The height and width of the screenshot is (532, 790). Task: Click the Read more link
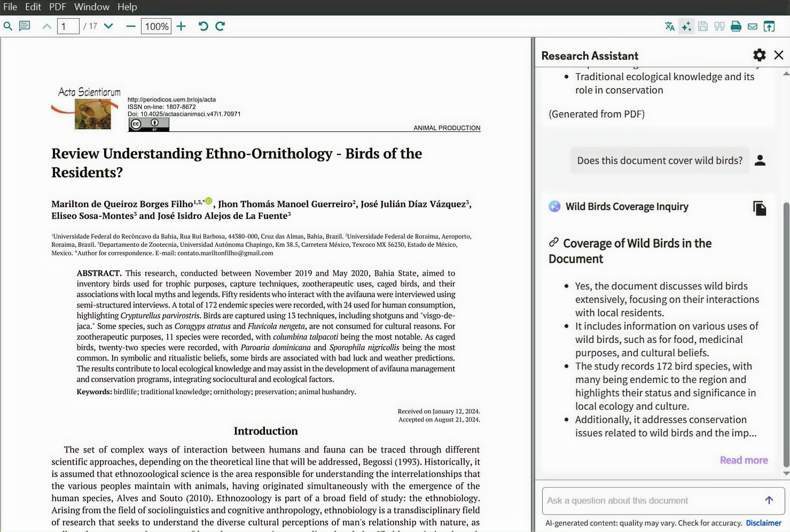[x=744, y=460]
